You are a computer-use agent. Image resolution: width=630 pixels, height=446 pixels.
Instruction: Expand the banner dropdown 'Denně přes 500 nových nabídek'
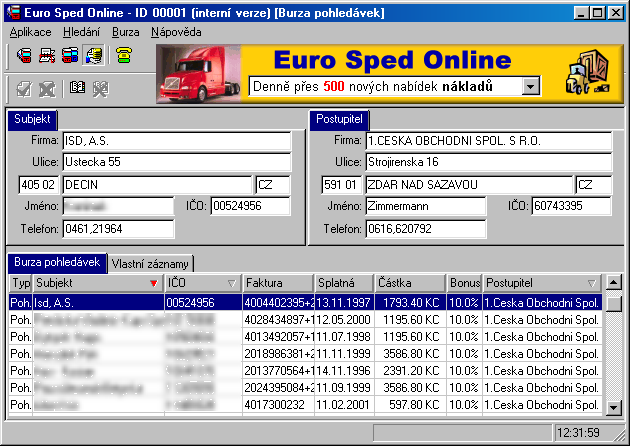tap(531, 86)
